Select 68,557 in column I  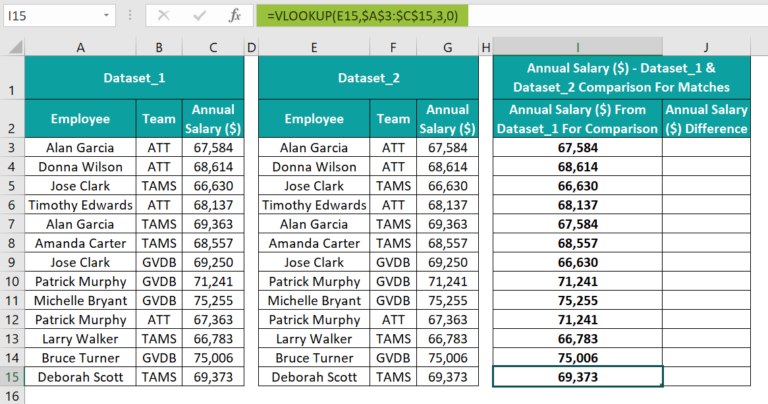tap(577, 243)
